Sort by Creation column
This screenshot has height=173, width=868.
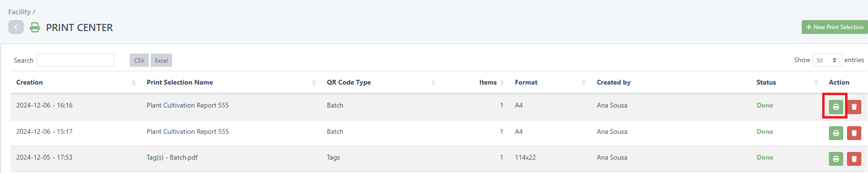click(76, 82)
